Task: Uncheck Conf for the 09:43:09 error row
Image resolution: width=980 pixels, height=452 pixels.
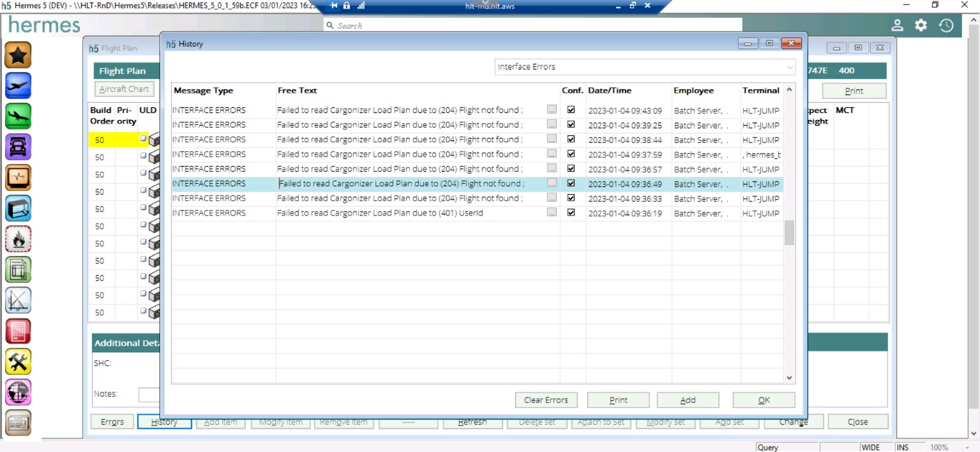Action: 570,110
